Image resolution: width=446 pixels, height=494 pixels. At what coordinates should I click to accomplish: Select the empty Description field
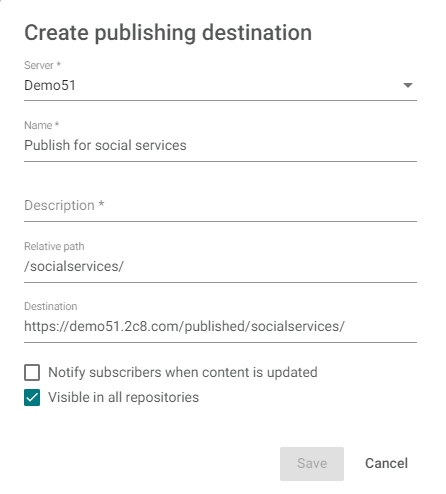pos(220,206)
